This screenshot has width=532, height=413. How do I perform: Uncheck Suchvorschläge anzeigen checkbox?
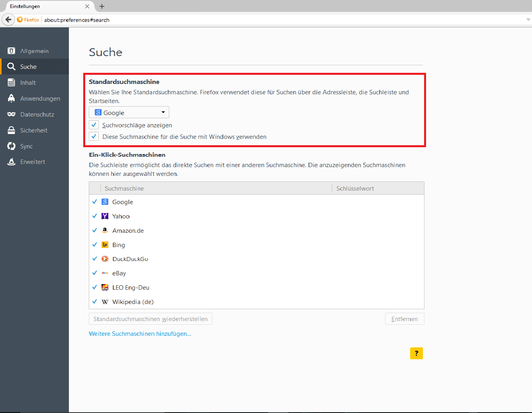tap(94, 125)
